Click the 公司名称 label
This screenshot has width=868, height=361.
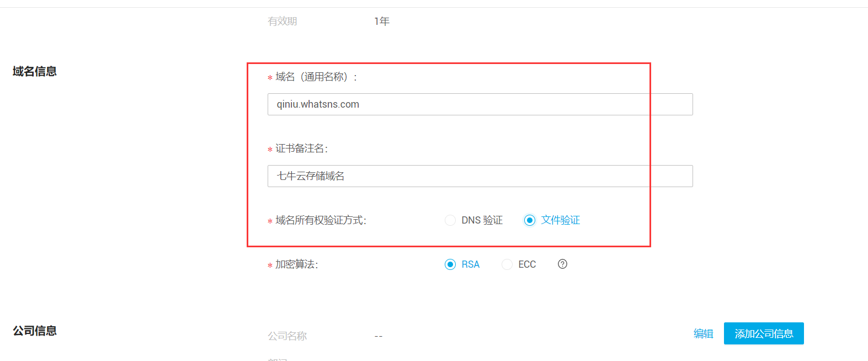click(x=287, y=336)
